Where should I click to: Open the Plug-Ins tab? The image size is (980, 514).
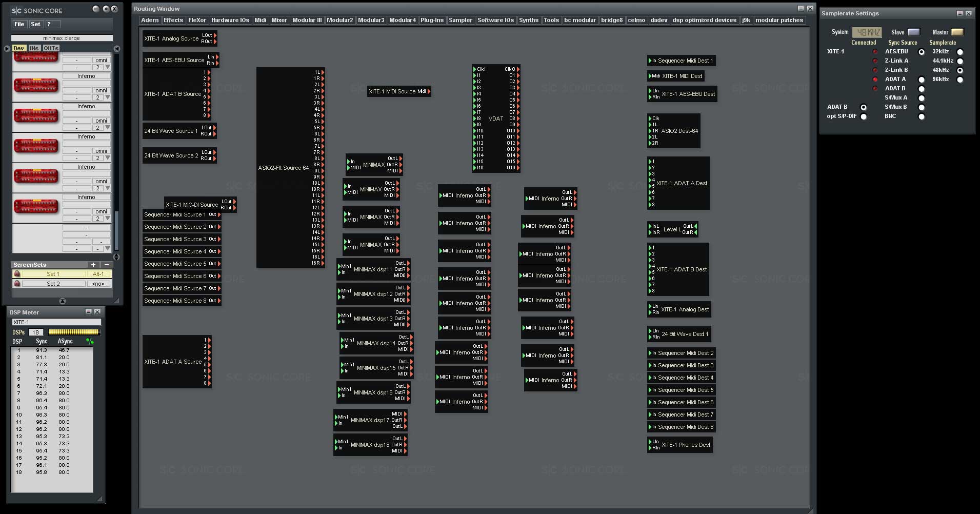point(432,20)
